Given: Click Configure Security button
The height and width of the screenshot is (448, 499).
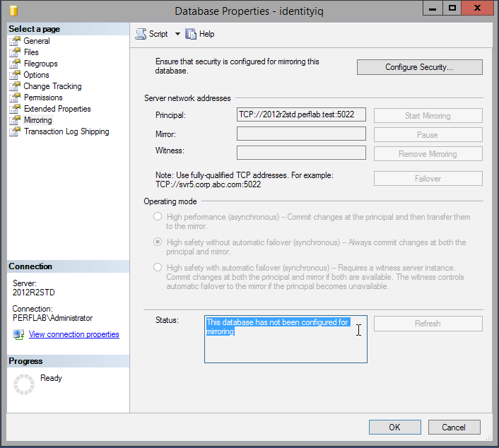Looking at the screenshot, I should [419, 67].
